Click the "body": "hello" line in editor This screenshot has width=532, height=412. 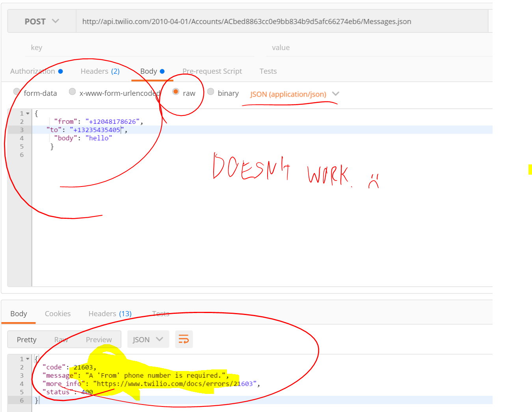pos(83,138)
